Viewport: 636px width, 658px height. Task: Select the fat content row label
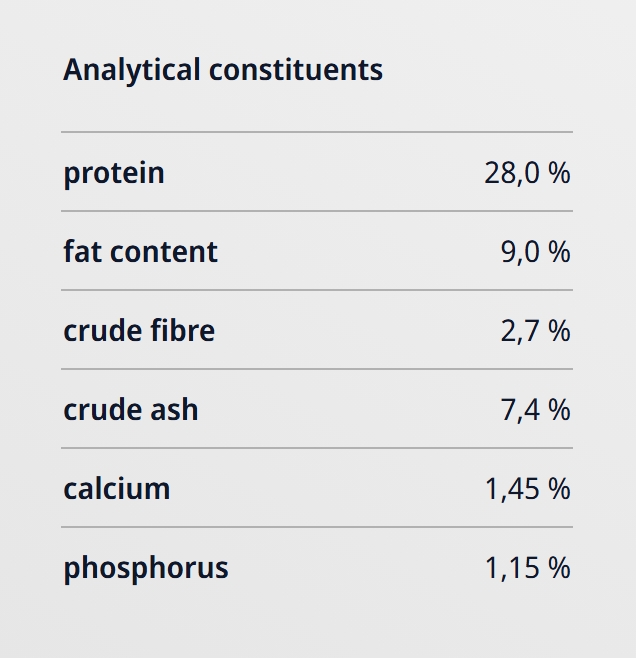pyautogui.click(x=140, y=252)
